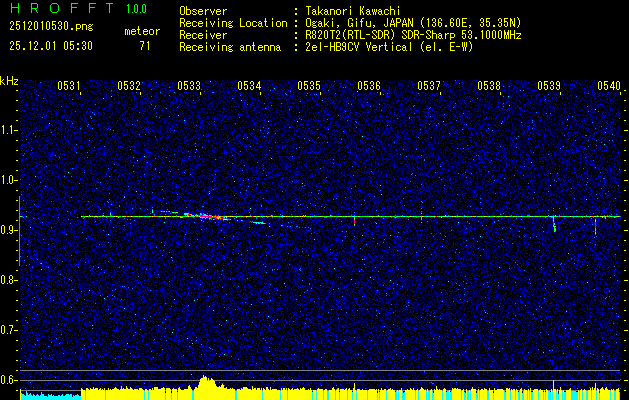Click the observer name Takanori Kawachi
Viewport: 629px width, 400px height.
click(x=352, y=11)
